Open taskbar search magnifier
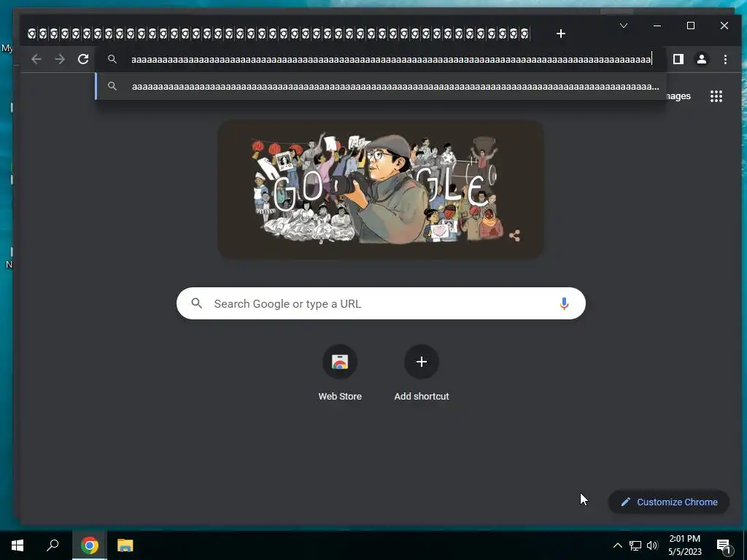This screenshot has height=560, width=747. coord(53,545)
